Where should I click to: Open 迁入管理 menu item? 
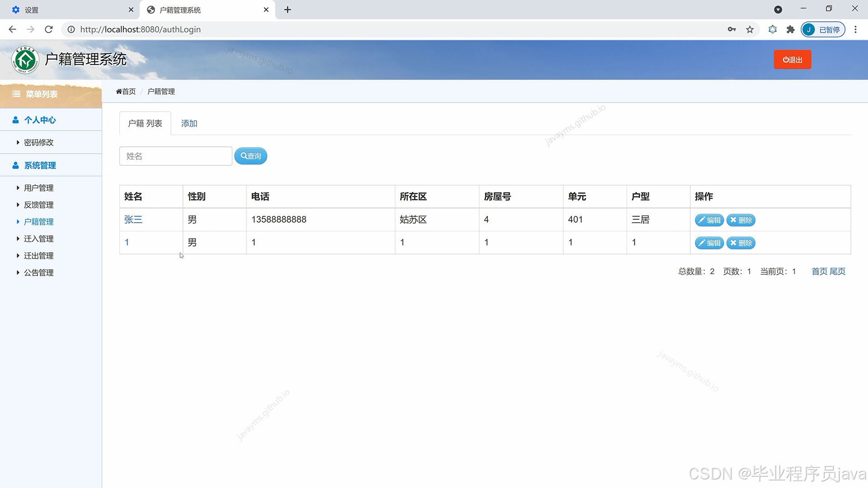click(38, 239)
